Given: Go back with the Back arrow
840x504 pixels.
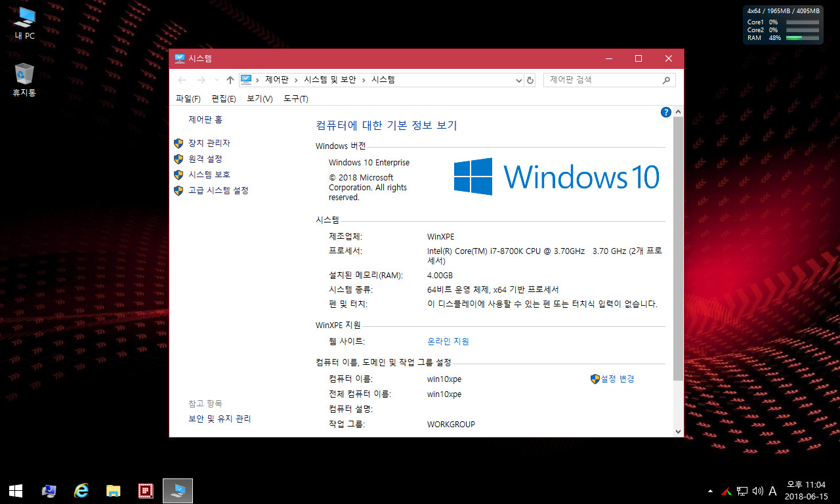Looking at the screenshot, I should (x=182, y=80).
